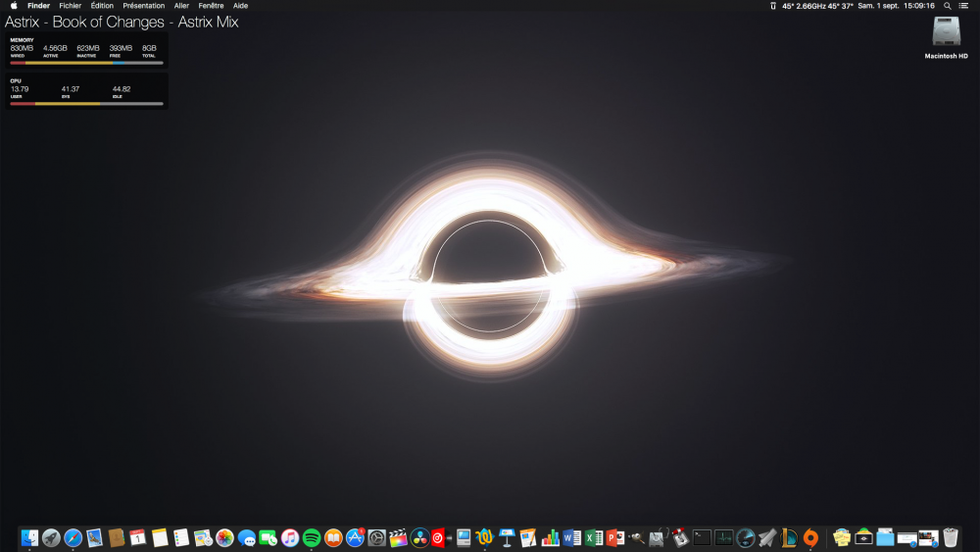Launch Photos from the Dock
Image resolution: width=980 pixels, height=552 pixels.
[x=224, y=537]
